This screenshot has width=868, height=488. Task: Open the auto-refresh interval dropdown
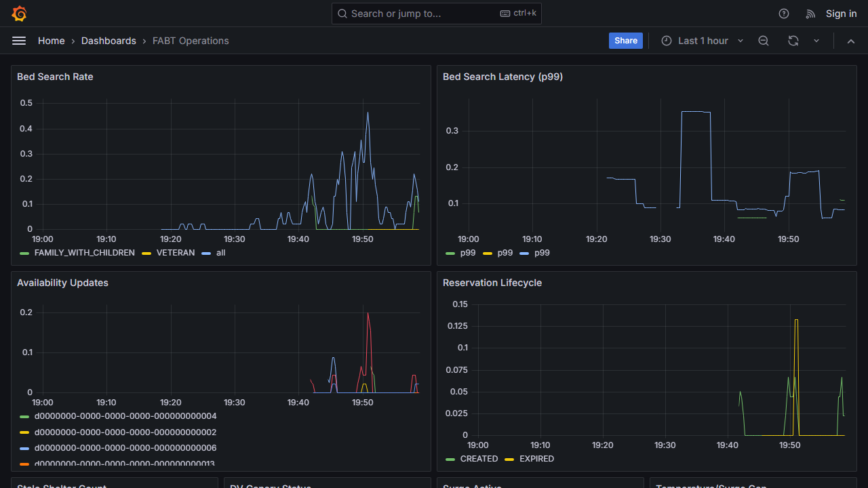[x=816, y=41]
